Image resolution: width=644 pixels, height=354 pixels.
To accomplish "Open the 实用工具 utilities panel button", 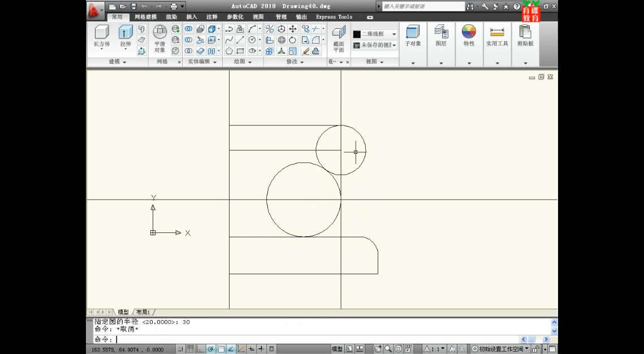I will click(497, 36).
